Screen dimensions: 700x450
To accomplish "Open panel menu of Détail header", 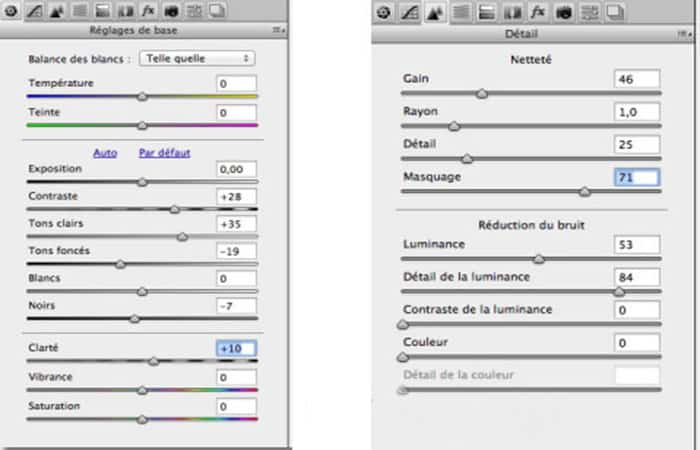I will pos(683,34).
